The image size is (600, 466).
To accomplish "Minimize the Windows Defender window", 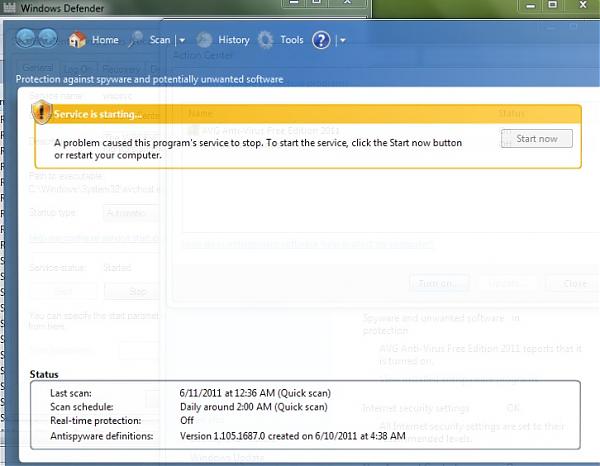I will click(x=293, y=3).
